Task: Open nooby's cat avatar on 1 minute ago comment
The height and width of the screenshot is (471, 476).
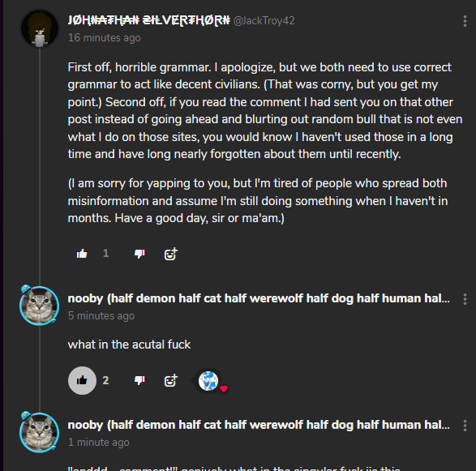Action: (40, 432)
